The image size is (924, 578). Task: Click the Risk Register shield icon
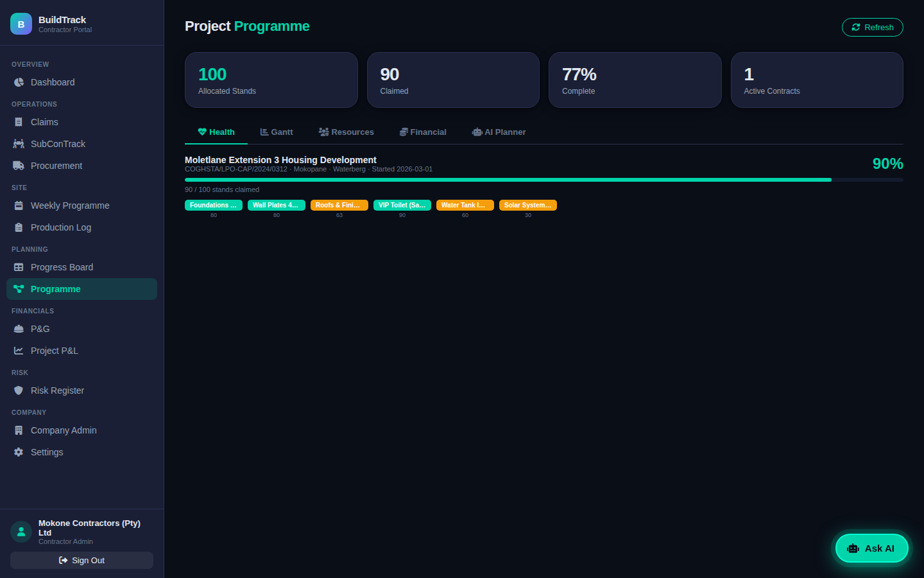tap(19, 390)
